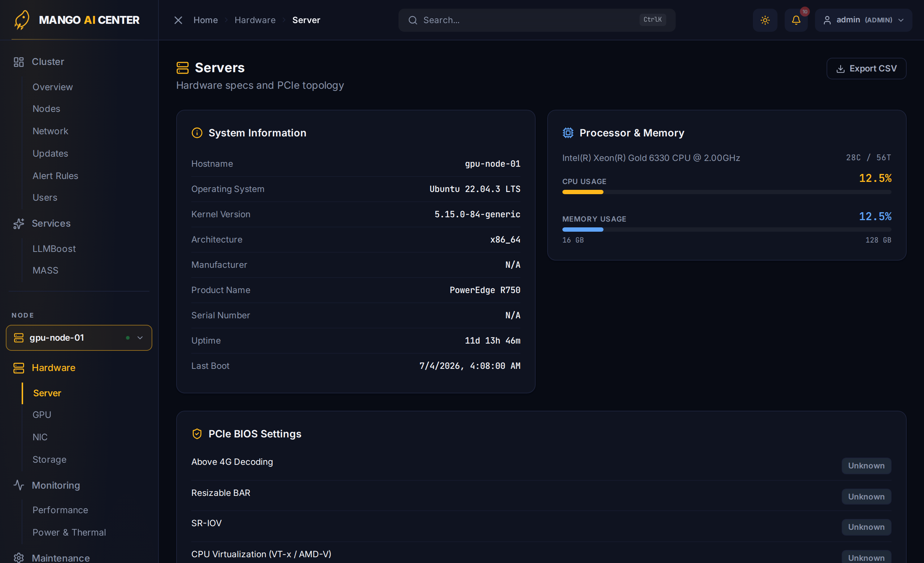Viewport: 924px width, 563px height.
Task: Click the 28C / 56T core count
Action: [x=868, y=157]
